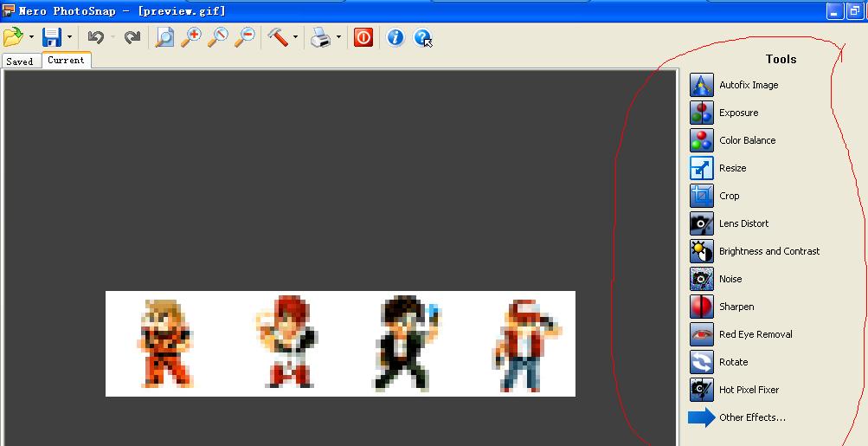Click the Crop label
Image resolution: width=868 pixels, height=446 pixels.
(729, 196)
